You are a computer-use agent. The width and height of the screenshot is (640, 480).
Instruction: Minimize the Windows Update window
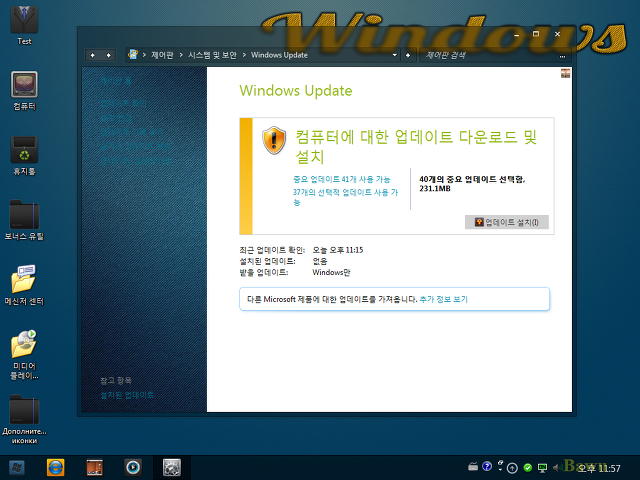tap(516, 35)
